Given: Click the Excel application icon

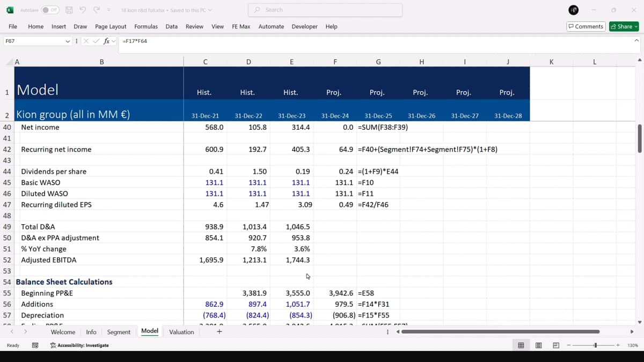Looking at the screenshot, I should (10, 10).
